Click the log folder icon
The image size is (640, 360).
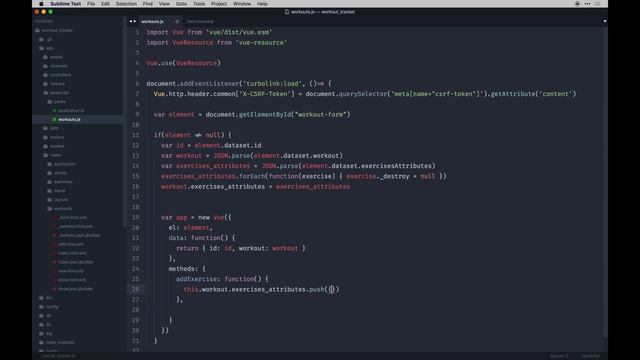pos(41,333)
